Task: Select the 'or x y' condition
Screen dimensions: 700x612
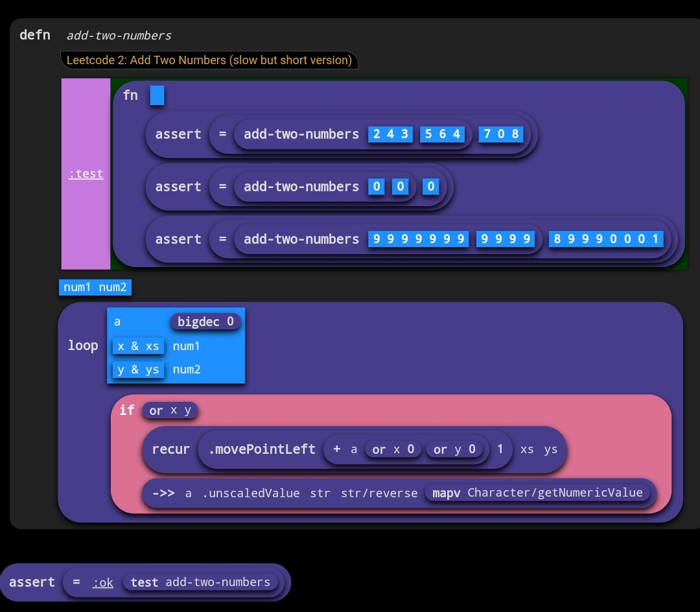Action: (x=170, y=410)
